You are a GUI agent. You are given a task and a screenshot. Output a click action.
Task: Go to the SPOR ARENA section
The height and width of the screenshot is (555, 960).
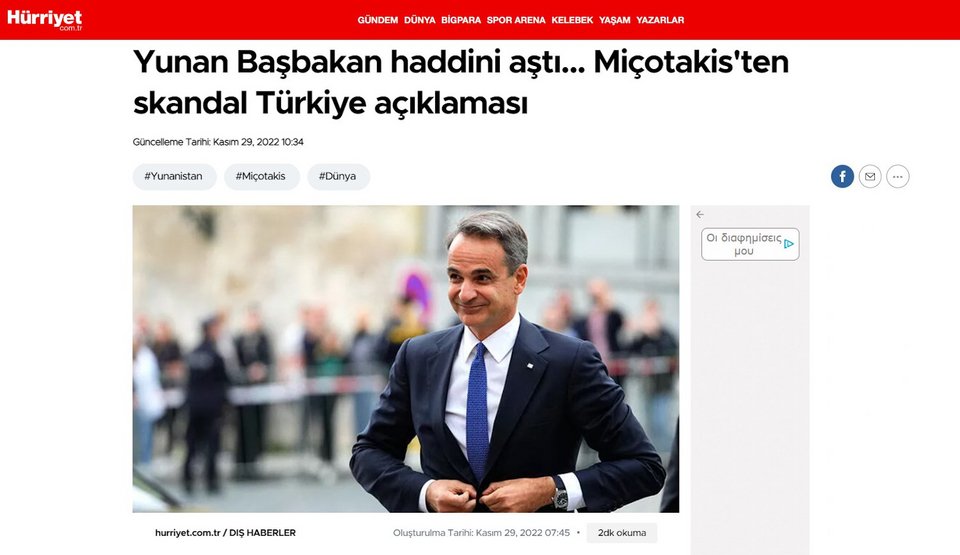pyautogui.click(x=516, y=20)
